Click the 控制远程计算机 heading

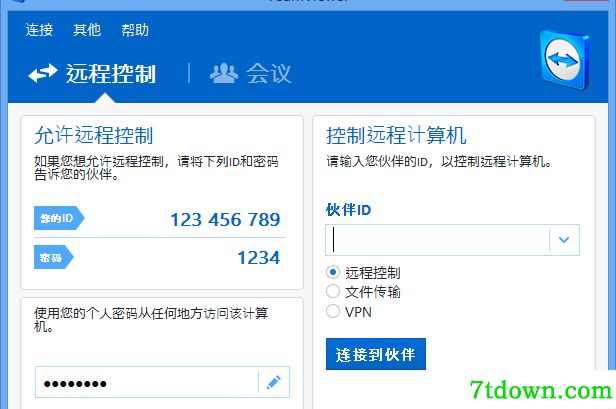[x=396, y=136]
